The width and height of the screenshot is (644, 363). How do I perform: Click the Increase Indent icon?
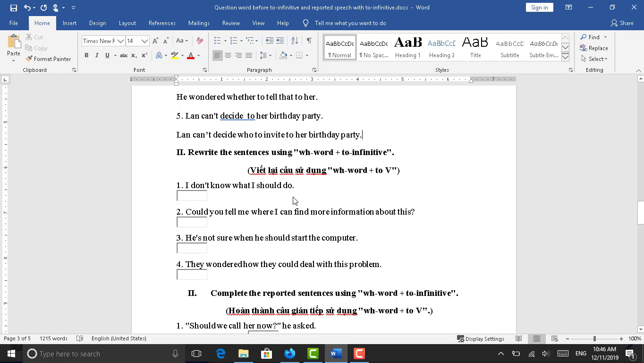(x=280, y=41)
